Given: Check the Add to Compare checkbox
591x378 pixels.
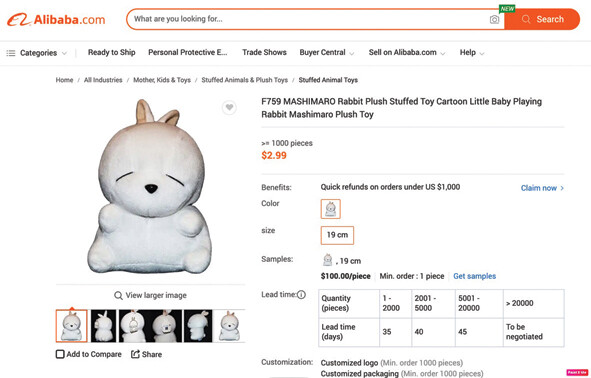Looking at the screenshot, I should tap(60, 354).
